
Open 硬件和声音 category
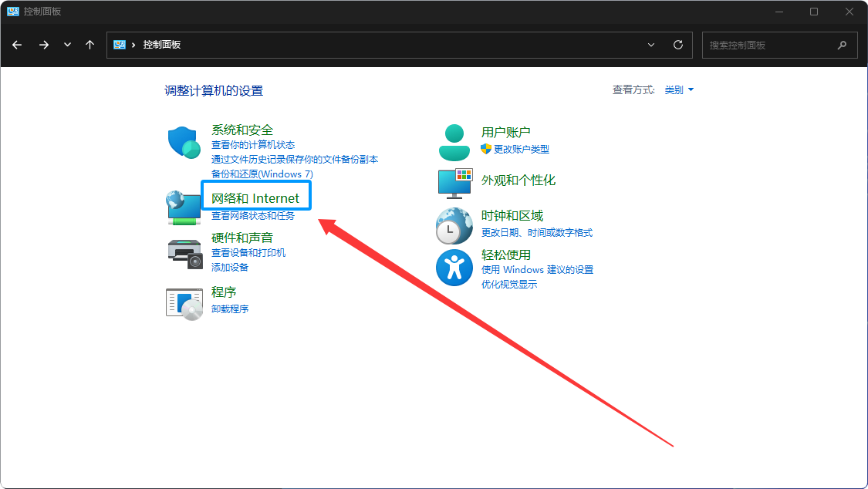[x=242, y=238]
